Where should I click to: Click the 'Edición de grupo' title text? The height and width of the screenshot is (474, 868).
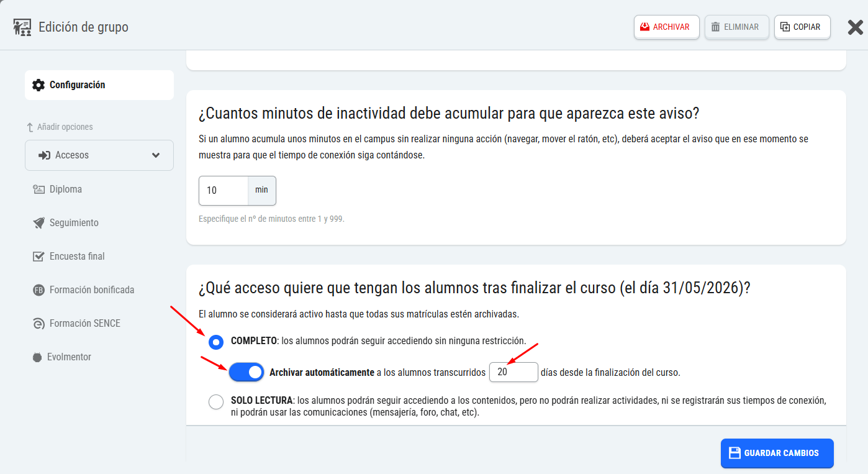coord(83,27)
